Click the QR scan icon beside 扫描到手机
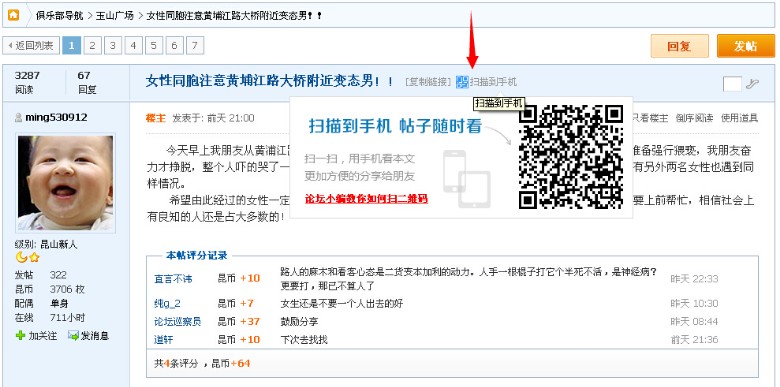This screenshot has width=780, height=387. (x=462, y=82)
